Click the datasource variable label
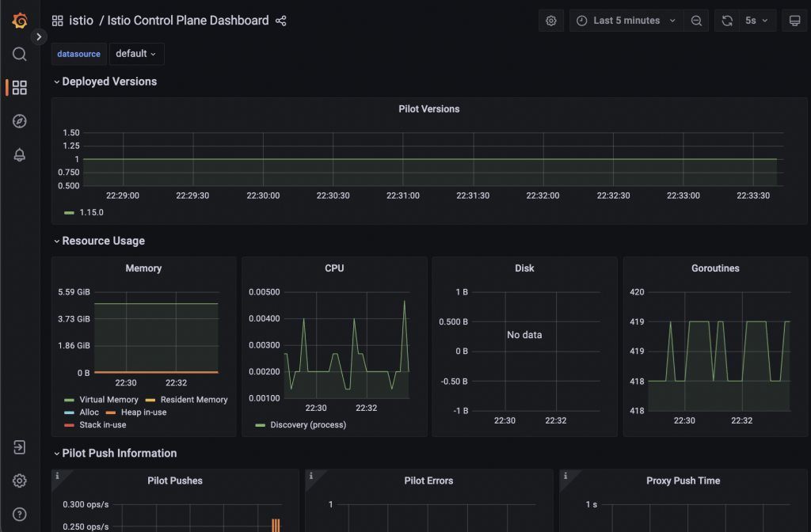Image resolution: width=811 pixels, height=532 pixels. (78, 54)
